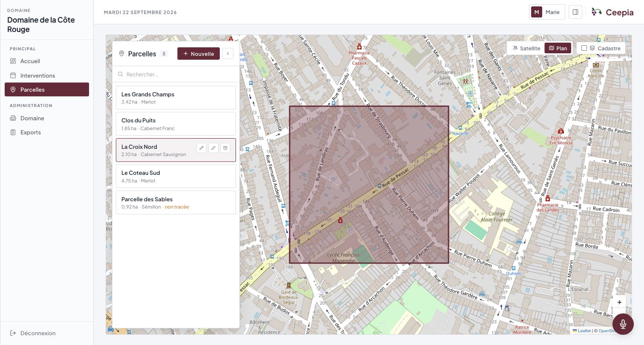Click the Exports clipboard icon
Image resolution: width=644 pixels, height=345 pixels.
tap(13, 132)
